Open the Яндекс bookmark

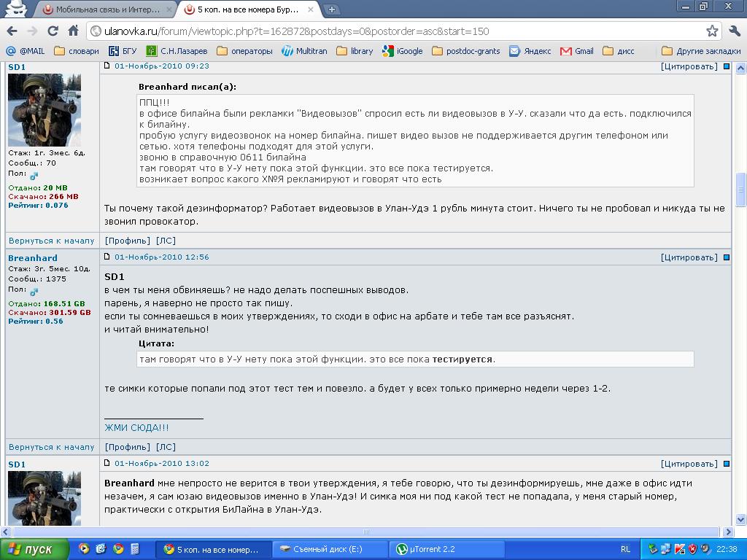(x=530, y=51)
